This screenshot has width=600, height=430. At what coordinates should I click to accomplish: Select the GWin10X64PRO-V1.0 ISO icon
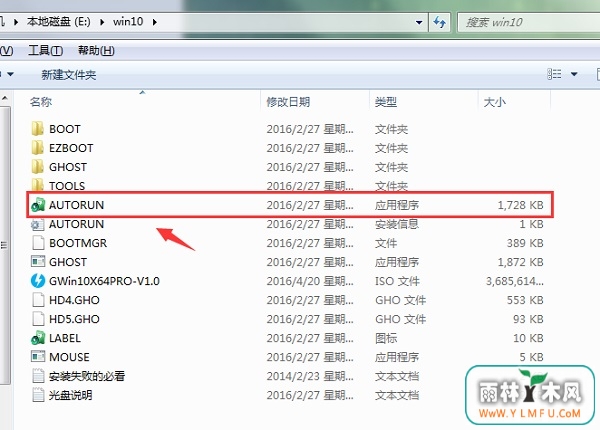tap(38, 281)
